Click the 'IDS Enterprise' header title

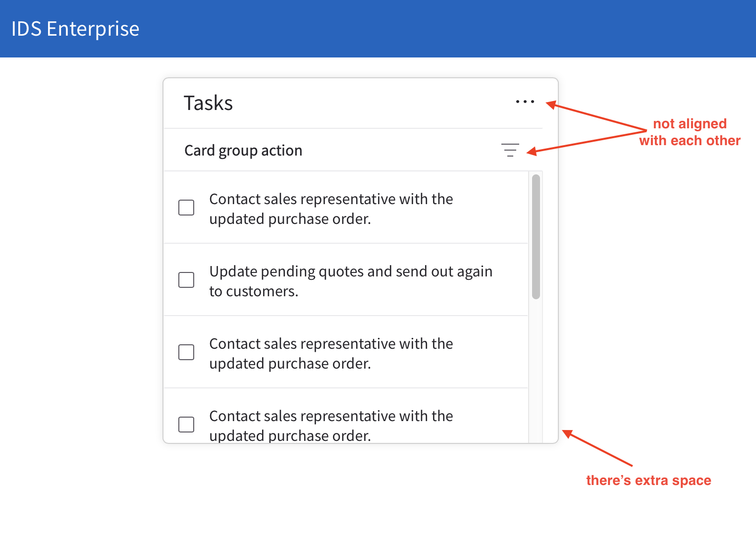[x=75, y=29]
